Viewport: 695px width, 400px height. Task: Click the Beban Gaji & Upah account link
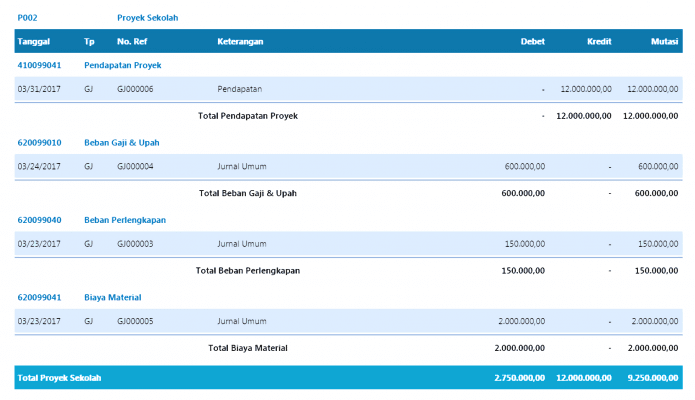click(121, 142)
